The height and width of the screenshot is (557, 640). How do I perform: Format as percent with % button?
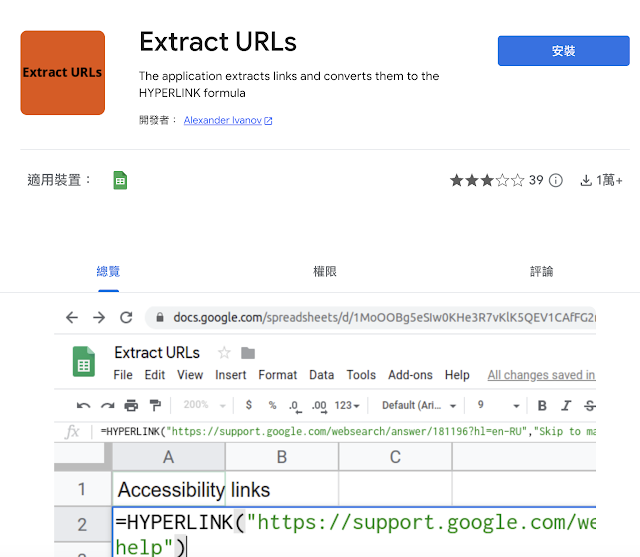[x=272, y=405]
